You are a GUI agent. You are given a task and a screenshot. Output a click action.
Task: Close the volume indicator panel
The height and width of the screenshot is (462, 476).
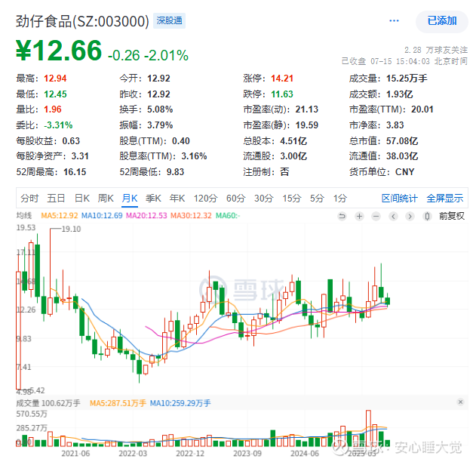tap(460, 402)
